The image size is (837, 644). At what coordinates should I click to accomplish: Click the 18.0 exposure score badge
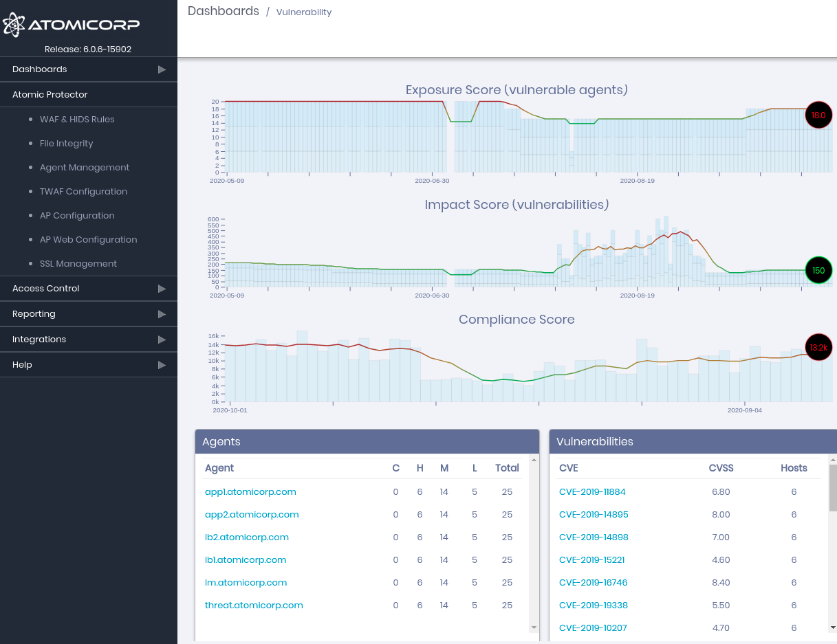[x=818, y=115]
